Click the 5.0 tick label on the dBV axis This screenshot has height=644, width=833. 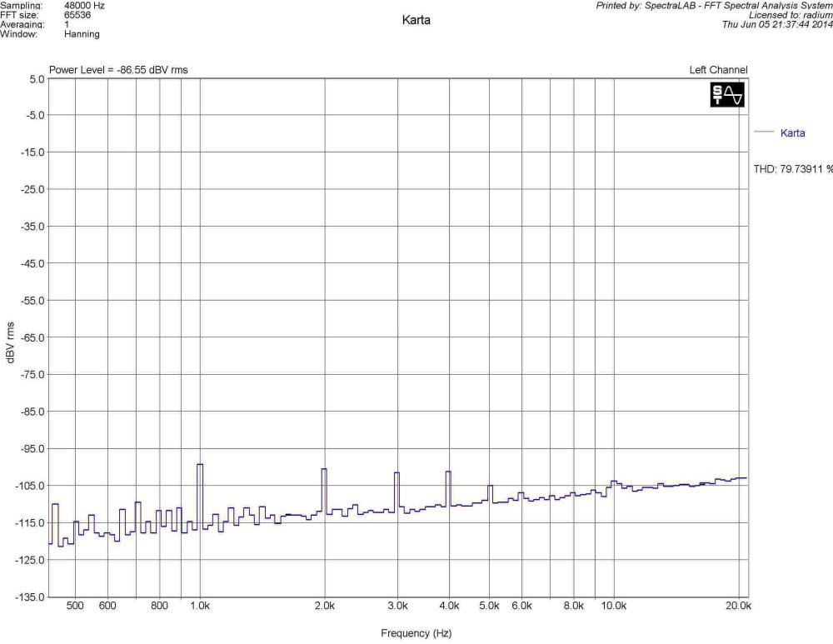click(x=36, y=78)
